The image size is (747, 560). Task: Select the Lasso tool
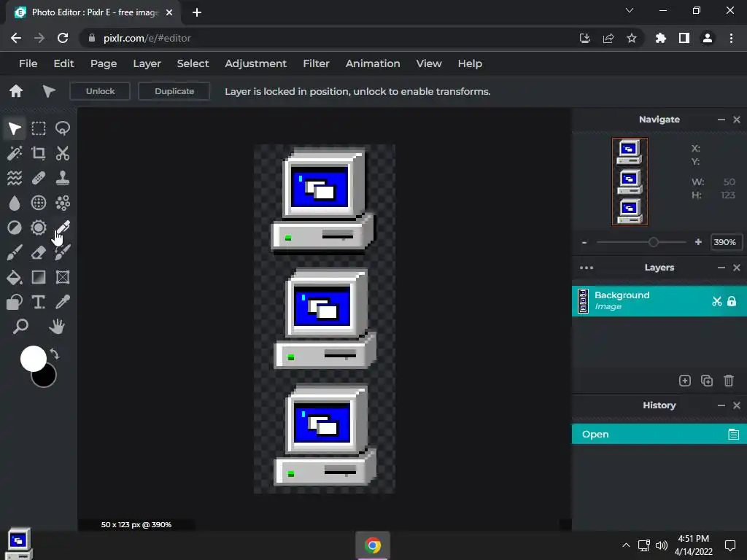pos(63,128)
